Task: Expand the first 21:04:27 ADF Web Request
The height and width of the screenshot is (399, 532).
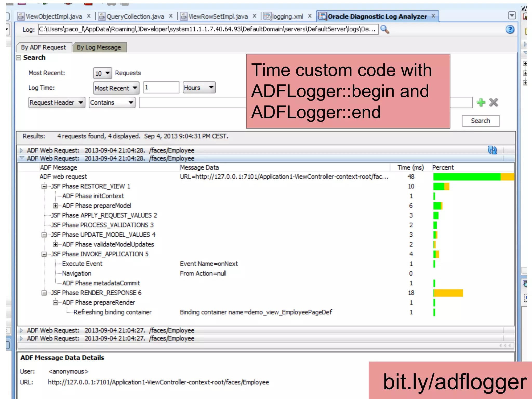Action: [21, 330]
